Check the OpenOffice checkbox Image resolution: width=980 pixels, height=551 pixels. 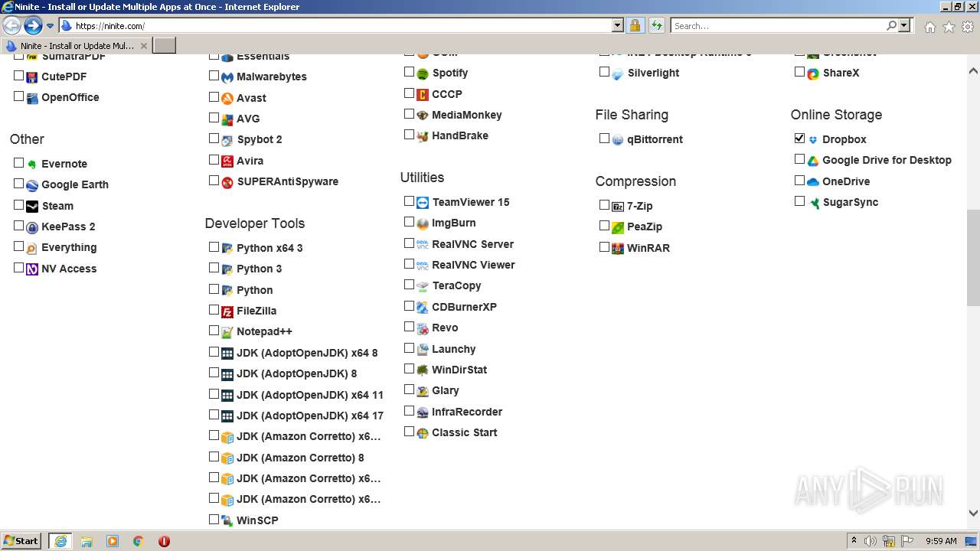(x=18, y=96)
